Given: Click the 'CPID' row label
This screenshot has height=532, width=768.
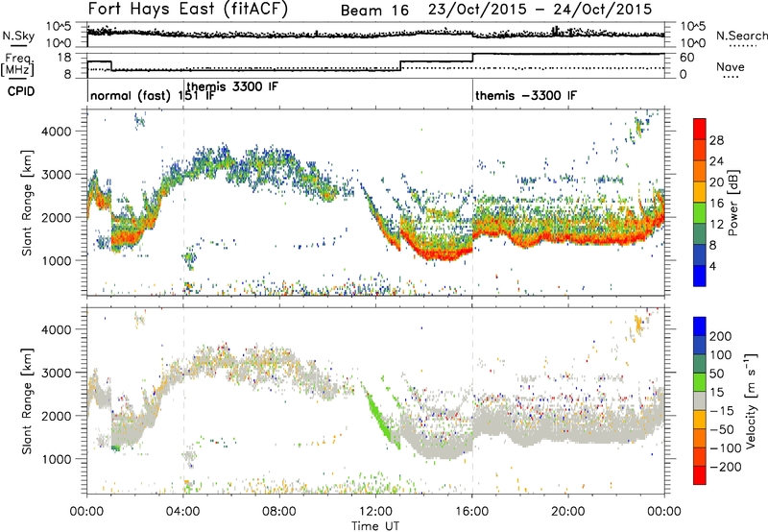Looking at the screenshot, I should [x=21, y=91].
